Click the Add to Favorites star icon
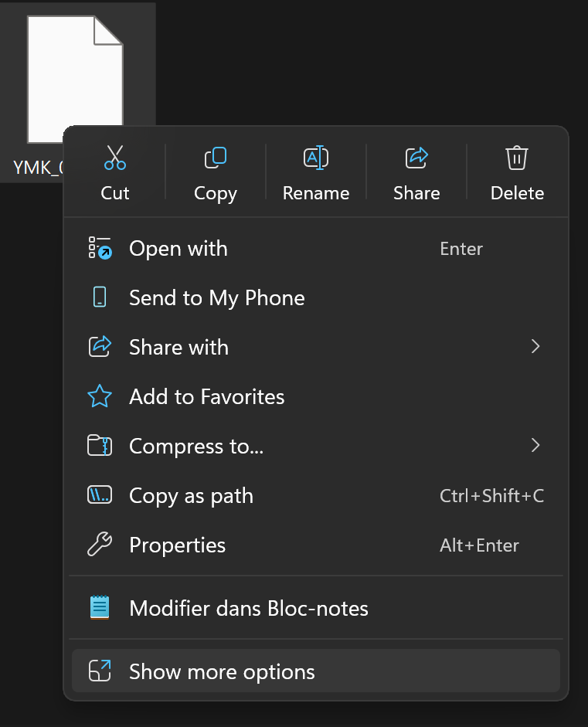 click(100, 397)
